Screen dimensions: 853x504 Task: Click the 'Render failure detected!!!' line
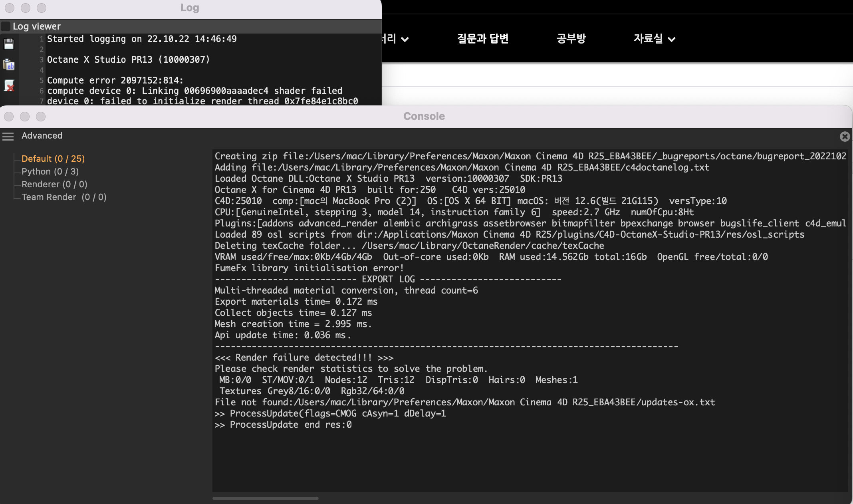304,357
